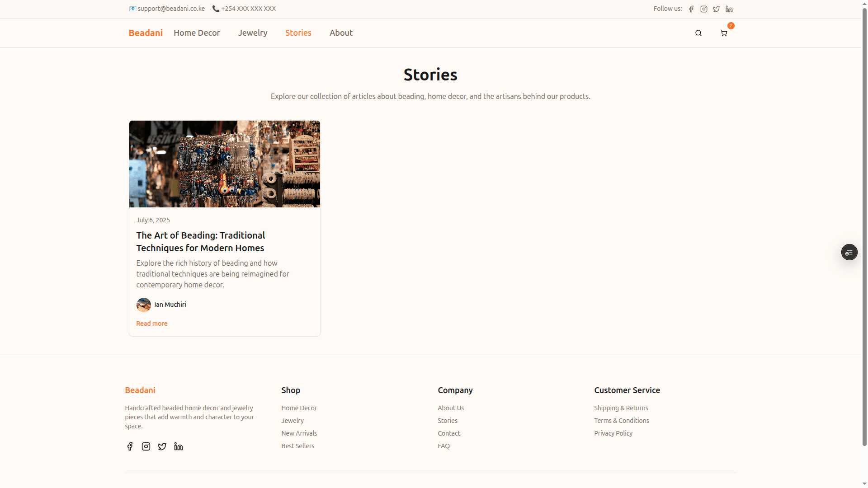Open Shipping & Returns footer link
868x488 pixels.
[621, 408]
